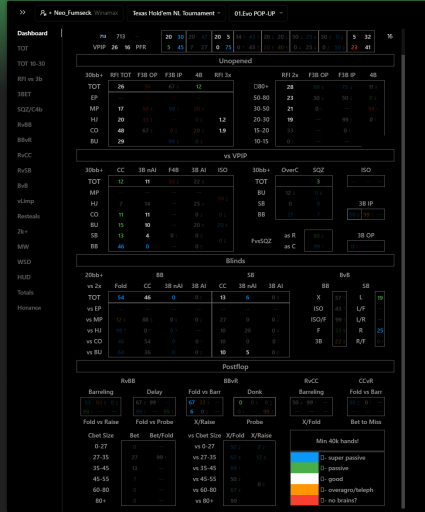Click the vs VPIP section header

point(235,156)
